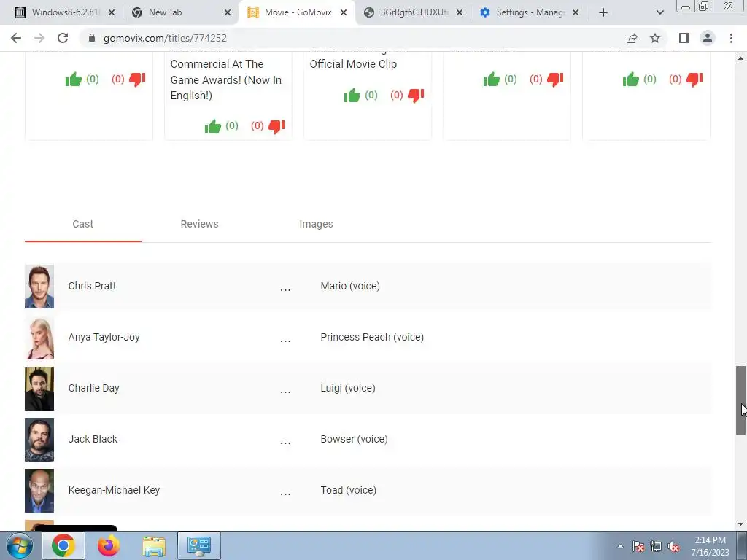The width and height of the screenshot is (747, 560).
Task: Open Chrome's three-dot menu
Action: point(731,38)
